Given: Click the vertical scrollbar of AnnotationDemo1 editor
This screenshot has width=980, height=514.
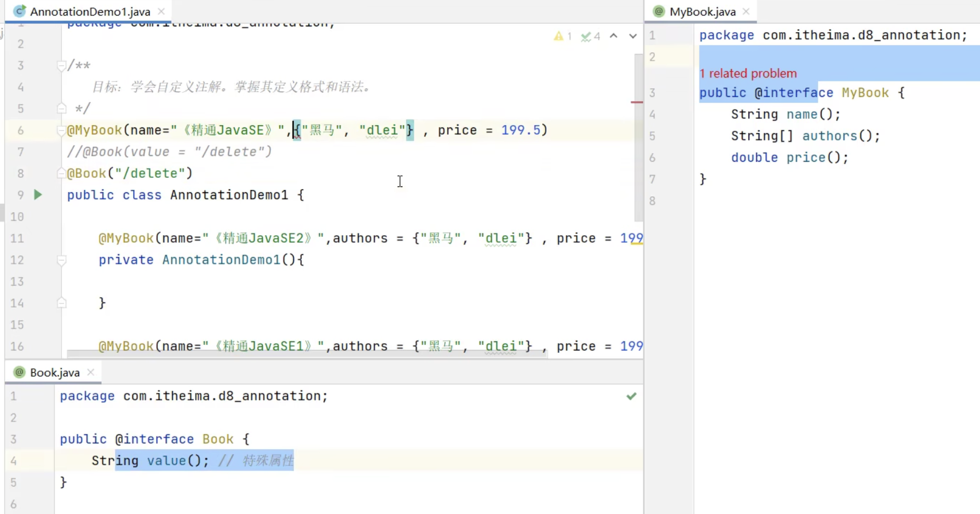Looking at the screenshot, I should tap(638, 138).
